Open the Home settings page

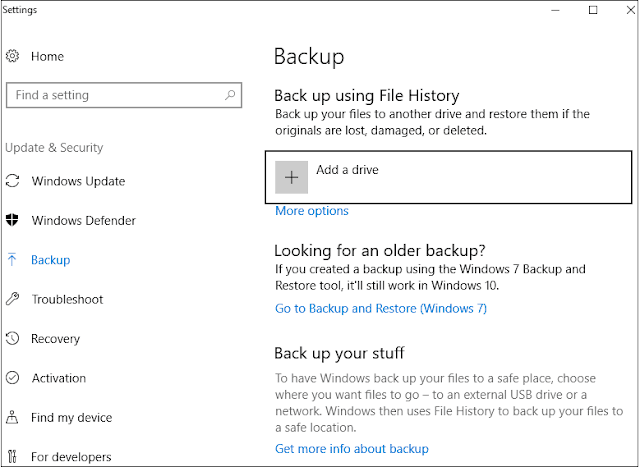pos(47,56)
